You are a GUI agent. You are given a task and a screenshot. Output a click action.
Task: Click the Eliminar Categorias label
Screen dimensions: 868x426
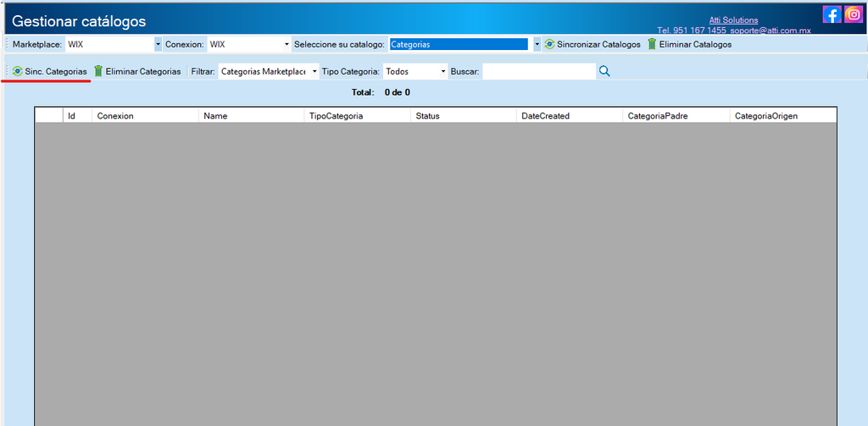pos(142,71)
